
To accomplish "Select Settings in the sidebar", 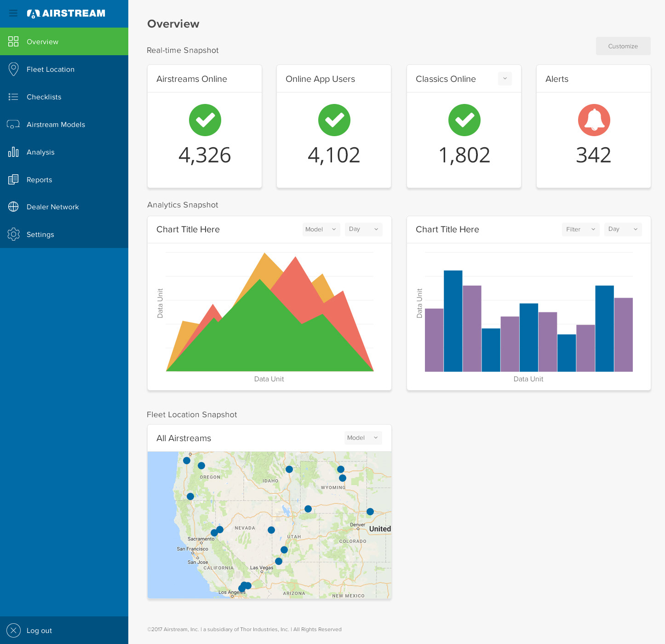I will tap(64, 235).
